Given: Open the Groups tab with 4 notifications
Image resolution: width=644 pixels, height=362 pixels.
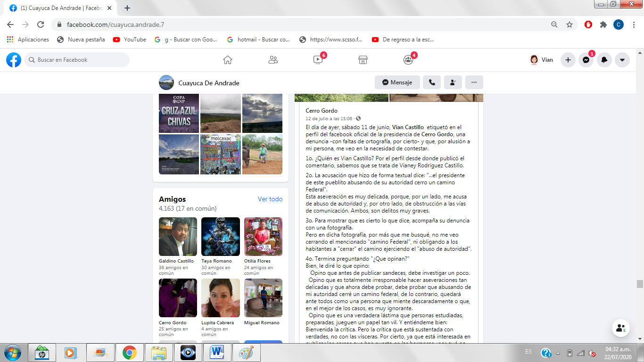Looking at the screenshot, I should coord(408,60).
